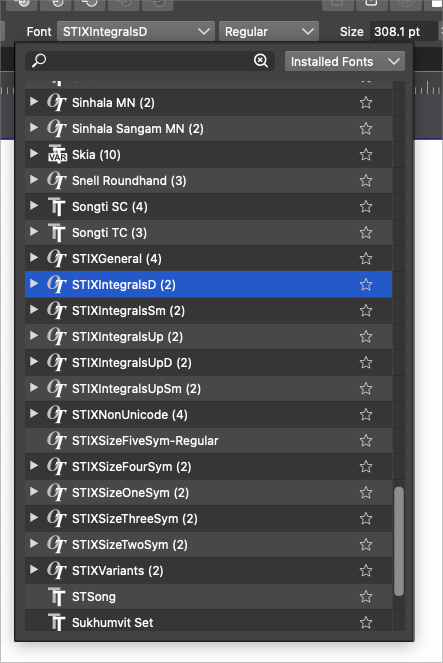Expand the Skia font family triangle
The width and height of the screenshot is (443, 663).
coord(34,153)
